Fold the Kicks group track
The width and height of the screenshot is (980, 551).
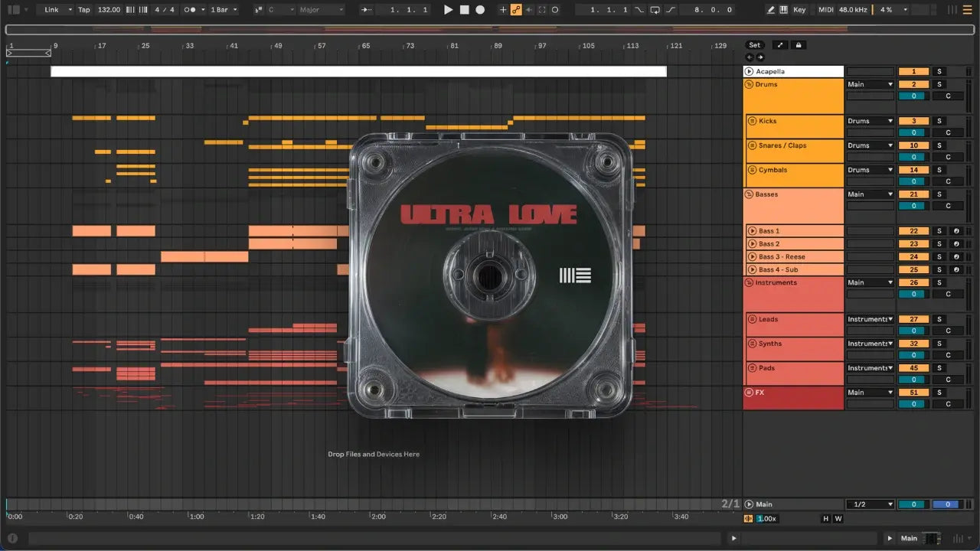pos(752,121)
